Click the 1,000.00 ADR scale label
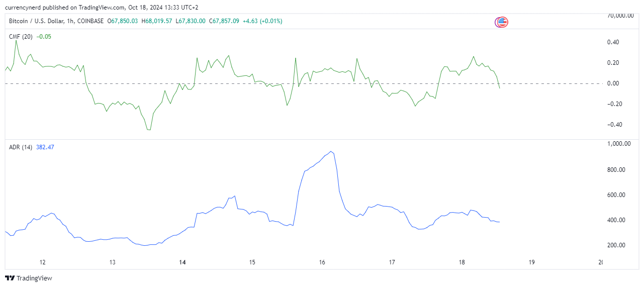644x287 pixels. click(x=618, y=144)
